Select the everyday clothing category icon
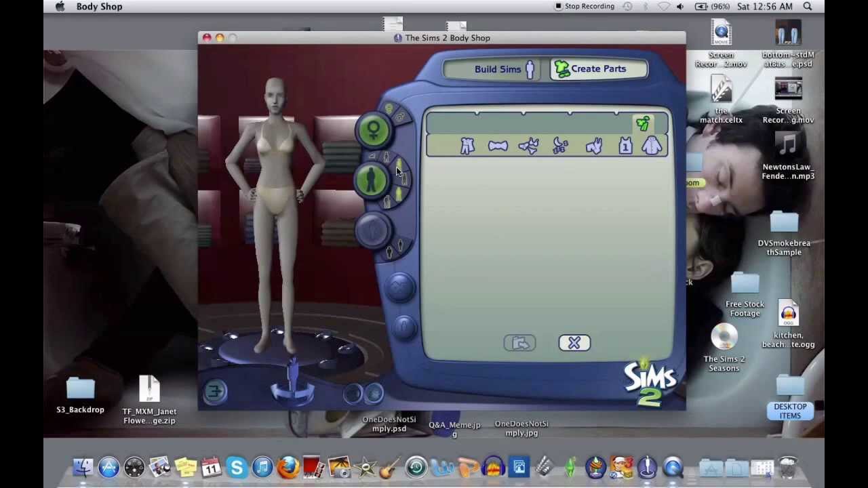The height and width of the screenshot is (488, 868). coord(467,146)
